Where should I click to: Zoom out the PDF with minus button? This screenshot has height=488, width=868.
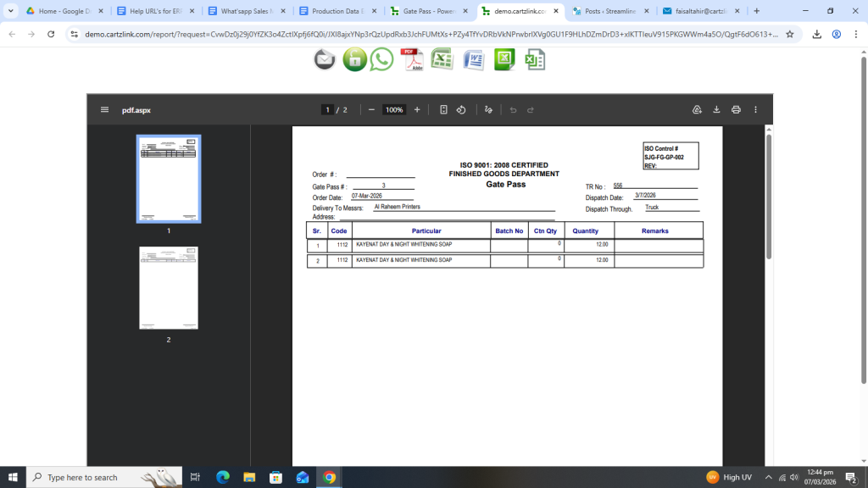coord(371,110)
